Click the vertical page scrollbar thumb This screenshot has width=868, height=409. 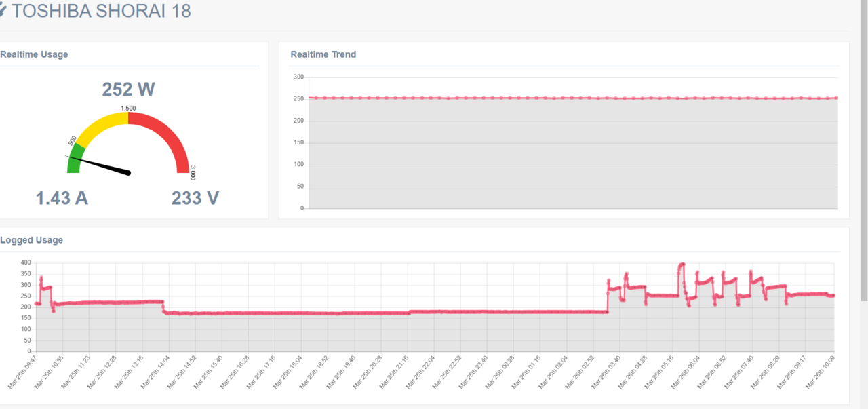(864, 150)
